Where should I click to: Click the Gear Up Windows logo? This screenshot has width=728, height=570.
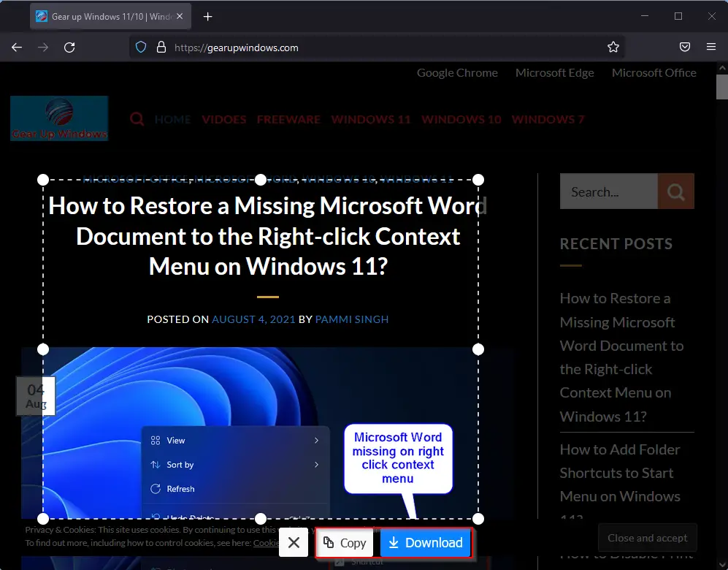coord(59,118)
